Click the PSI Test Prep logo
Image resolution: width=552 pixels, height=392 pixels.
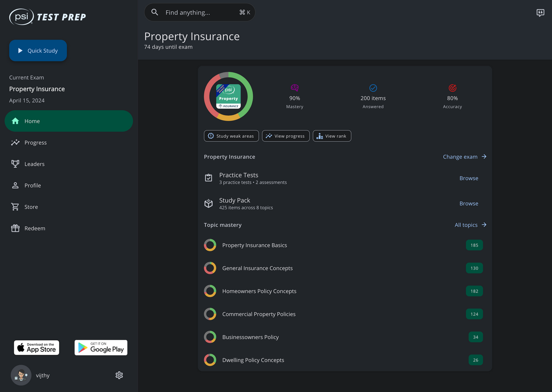click(47, 17)
